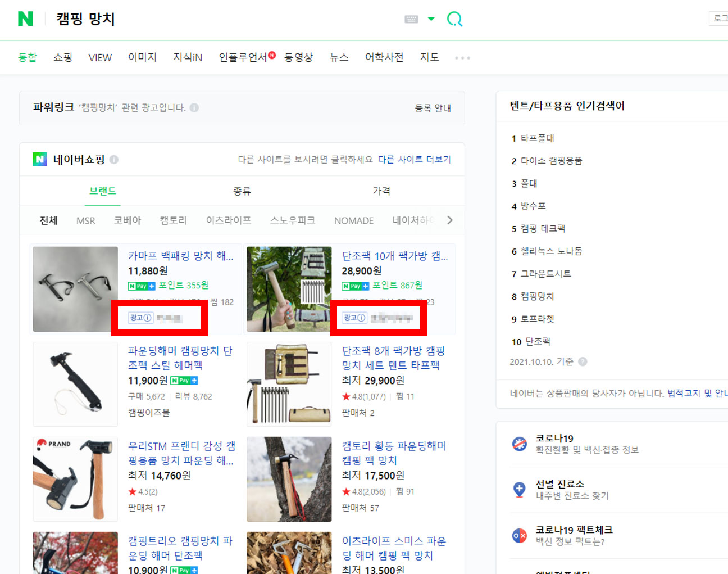Click popular search term 타프폴대
The width and height of the screenshot is (728, 574).
(538, 138)
